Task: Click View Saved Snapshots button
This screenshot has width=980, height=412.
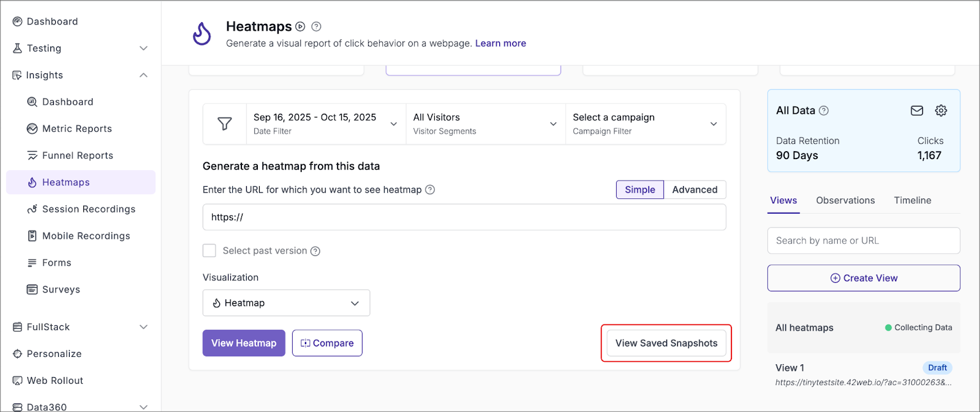Action: (666, 343)
